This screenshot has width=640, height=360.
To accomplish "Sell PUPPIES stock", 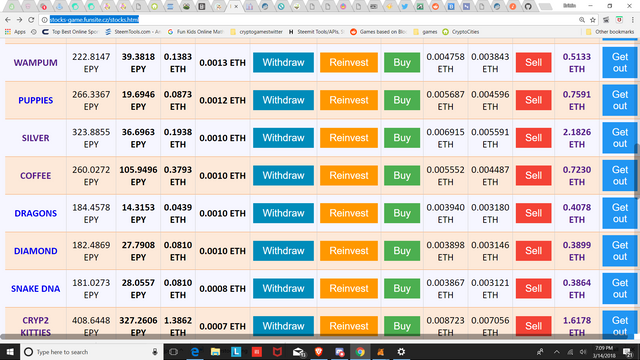I will click(x=533, y=100).
